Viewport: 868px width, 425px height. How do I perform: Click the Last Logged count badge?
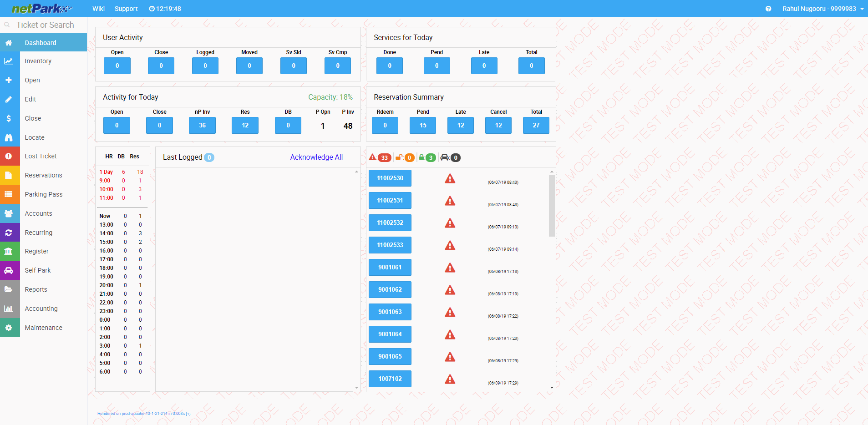209,157
